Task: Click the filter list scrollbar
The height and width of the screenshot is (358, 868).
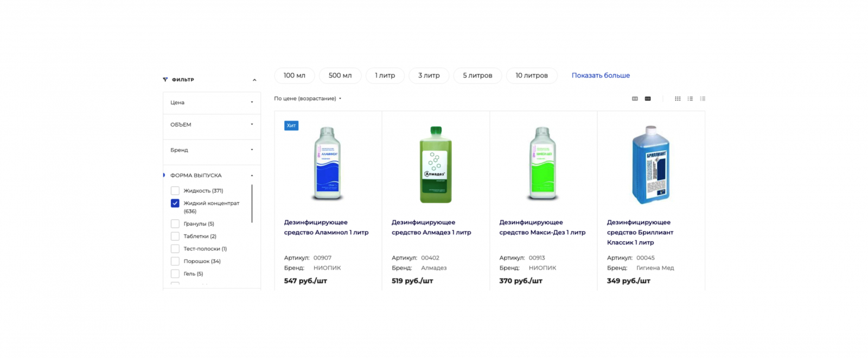Action: click(252, 203)
